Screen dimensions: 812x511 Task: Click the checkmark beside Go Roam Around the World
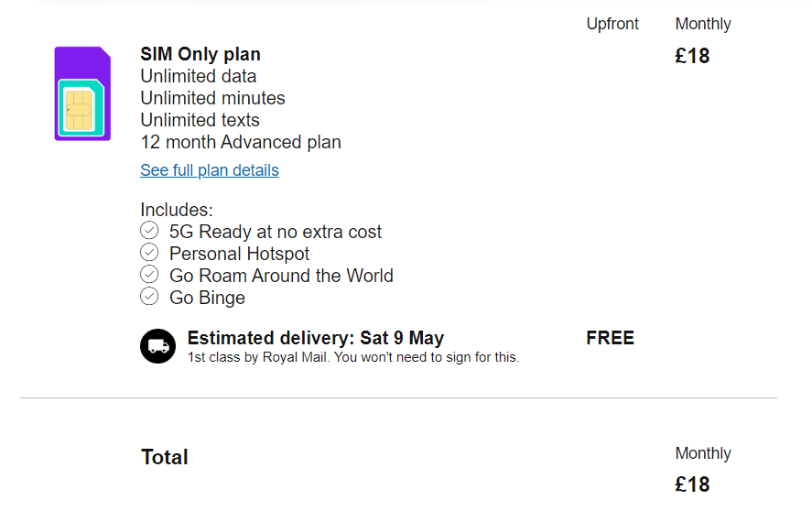[x=149, y=274]
